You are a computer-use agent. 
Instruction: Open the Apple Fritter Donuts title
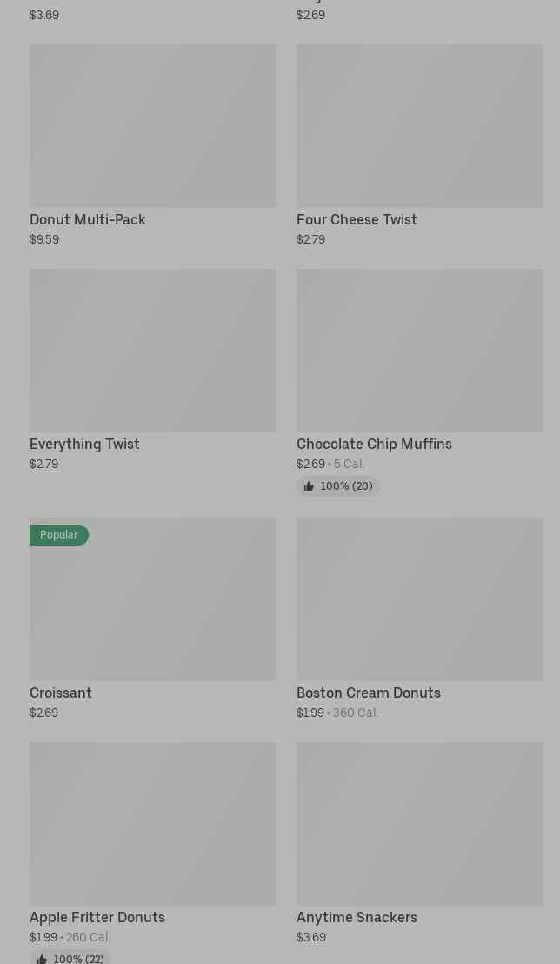point(97,917)
